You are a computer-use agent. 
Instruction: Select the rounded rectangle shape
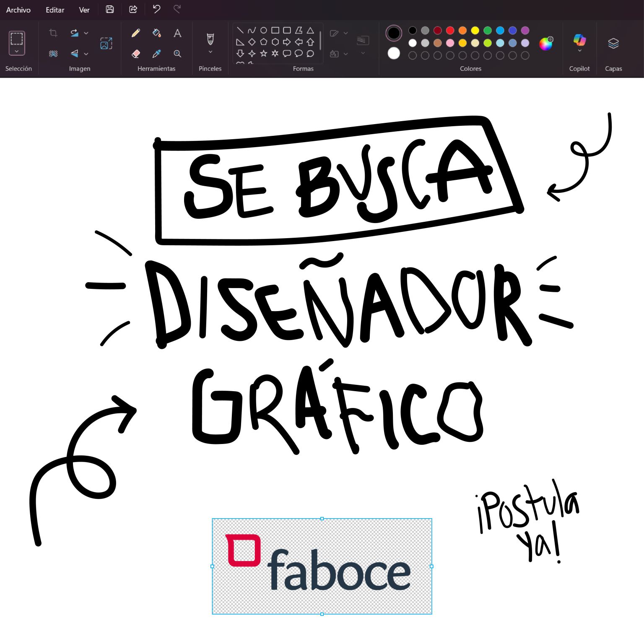tap(287, 30)
